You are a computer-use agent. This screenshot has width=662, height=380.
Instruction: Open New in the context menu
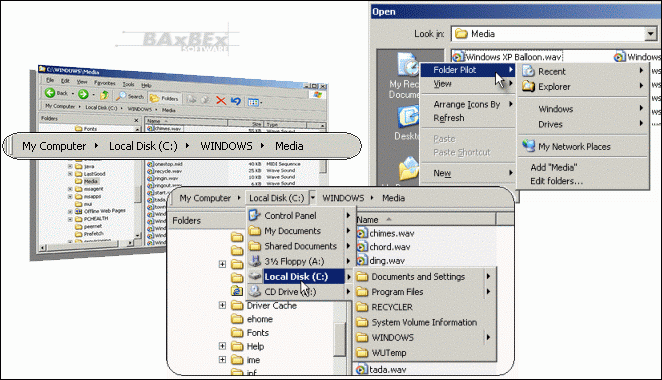[469, 173]
